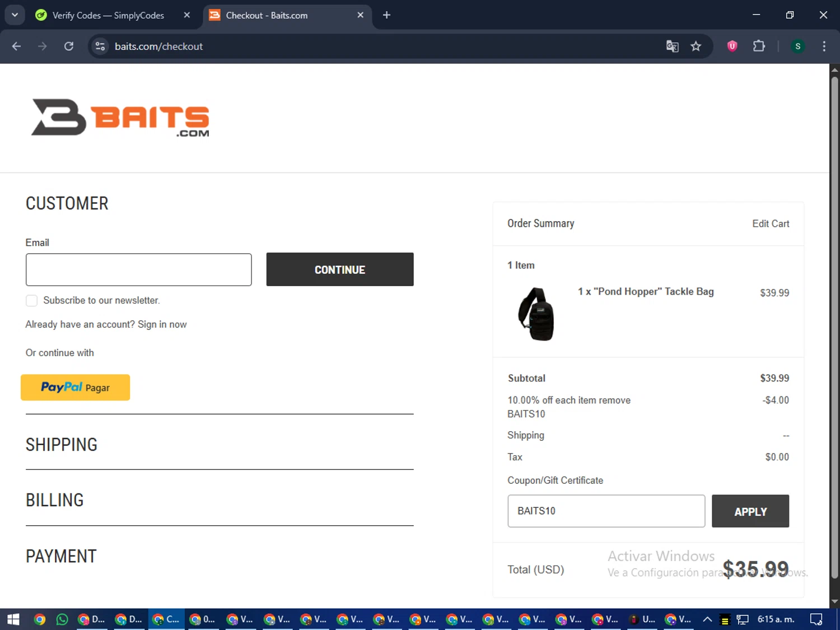The image size is (840, 630).
Task: Reload the checkout page
Action: (69, 46)
